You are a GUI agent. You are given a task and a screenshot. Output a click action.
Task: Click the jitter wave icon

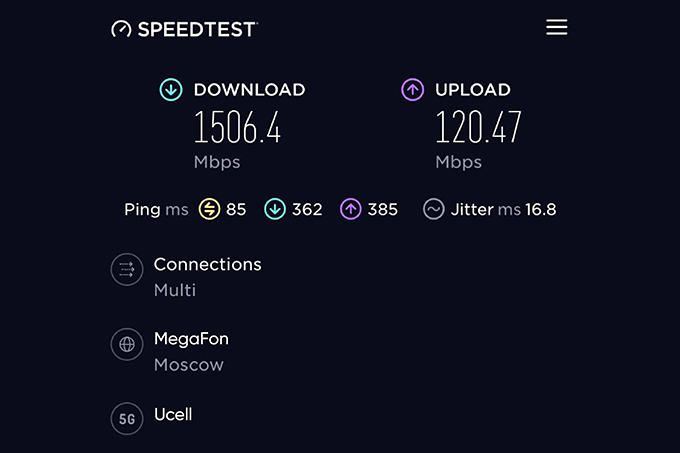[x=434, y=209]
